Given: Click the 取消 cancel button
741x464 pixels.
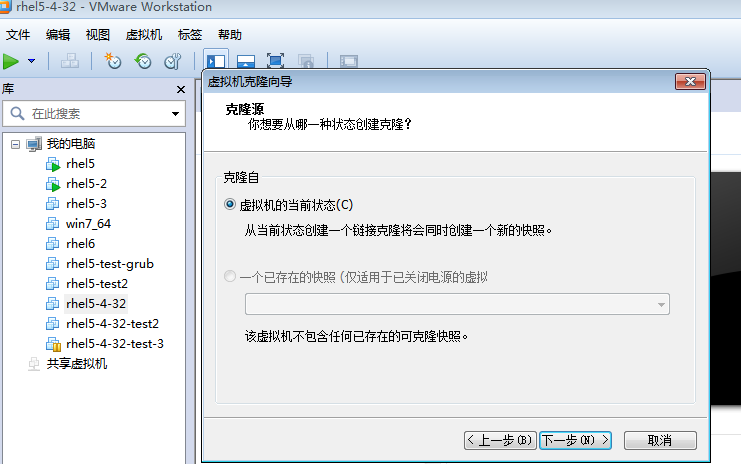Looking at the screenshot, I should click(x=660, y=440).
